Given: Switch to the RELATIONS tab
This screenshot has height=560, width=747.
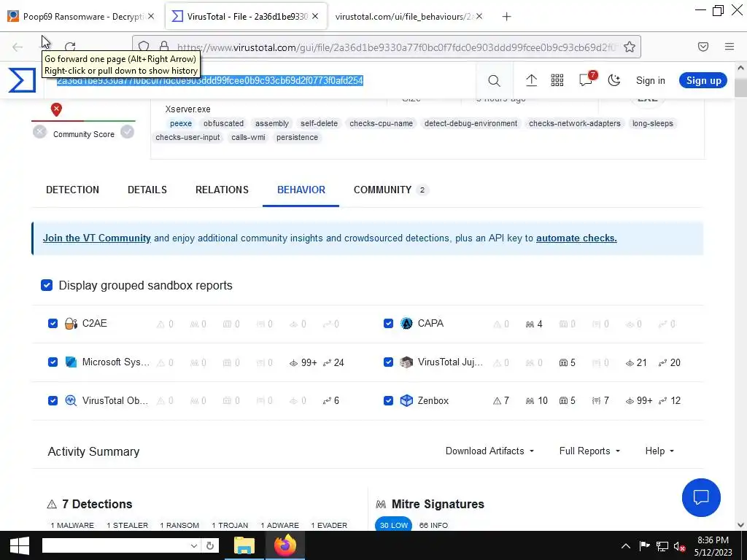Looking at the screenshot, I should tap(222, 190).
